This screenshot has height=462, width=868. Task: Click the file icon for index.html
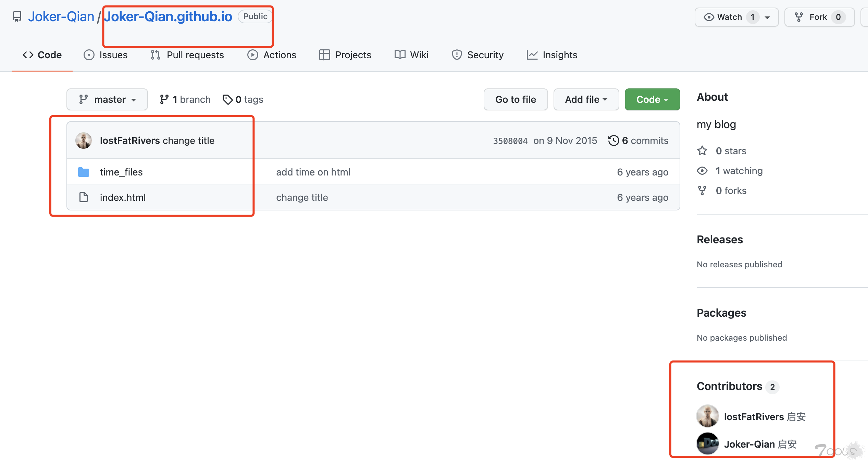click(84, 197)
